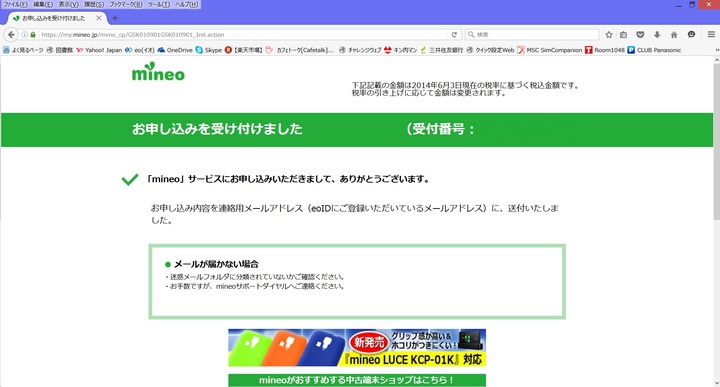The width and height of the screenshot is (720, 387).
Task: Open the 履歴(S) menu
Action: coord(94,4)
